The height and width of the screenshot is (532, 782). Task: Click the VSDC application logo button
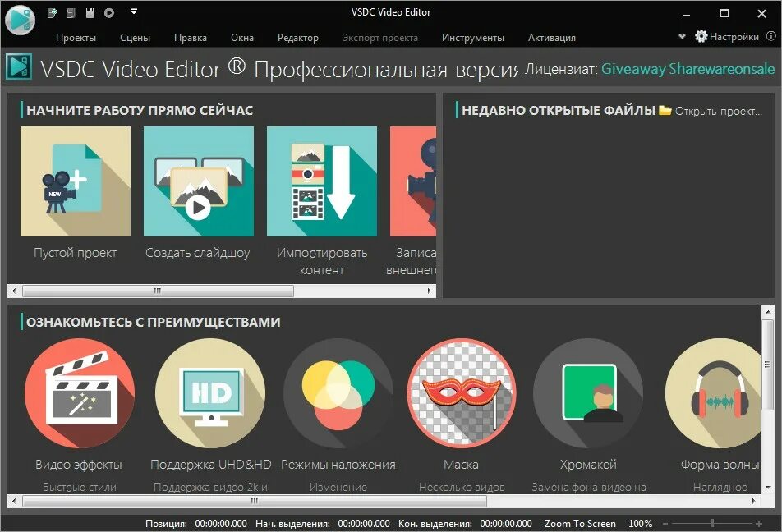point(20,20)
